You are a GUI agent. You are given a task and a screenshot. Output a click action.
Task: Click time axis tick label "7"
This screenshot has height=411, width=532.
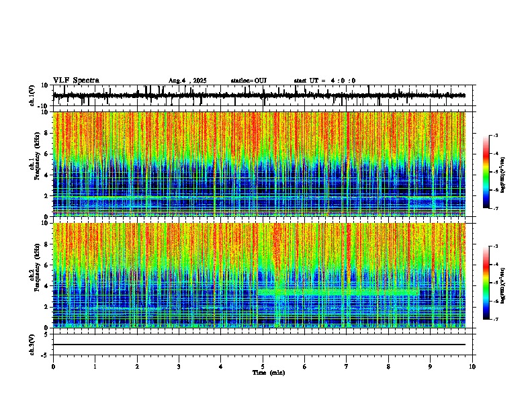(x=347, y=367)
